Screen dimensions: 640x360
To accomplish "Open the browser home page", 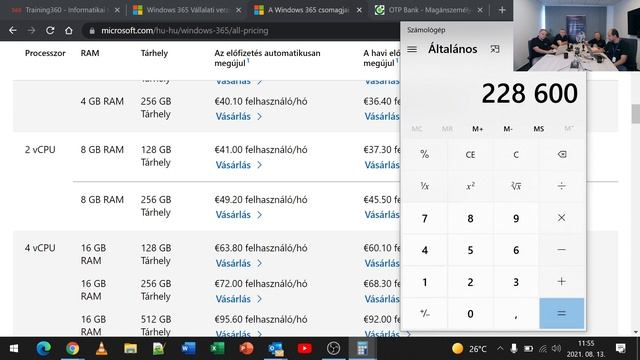I will point(69,31).
